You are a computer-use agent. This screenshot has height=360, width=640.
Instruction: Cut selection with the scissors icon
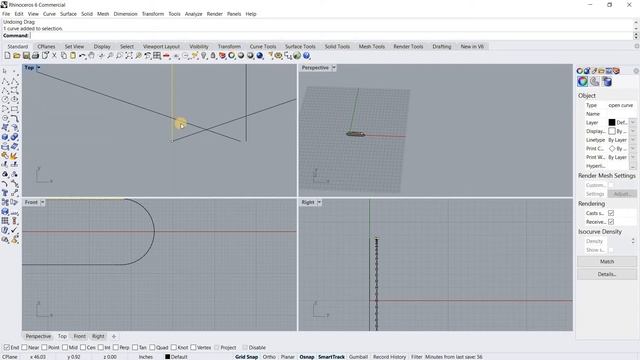click(54, 56)
